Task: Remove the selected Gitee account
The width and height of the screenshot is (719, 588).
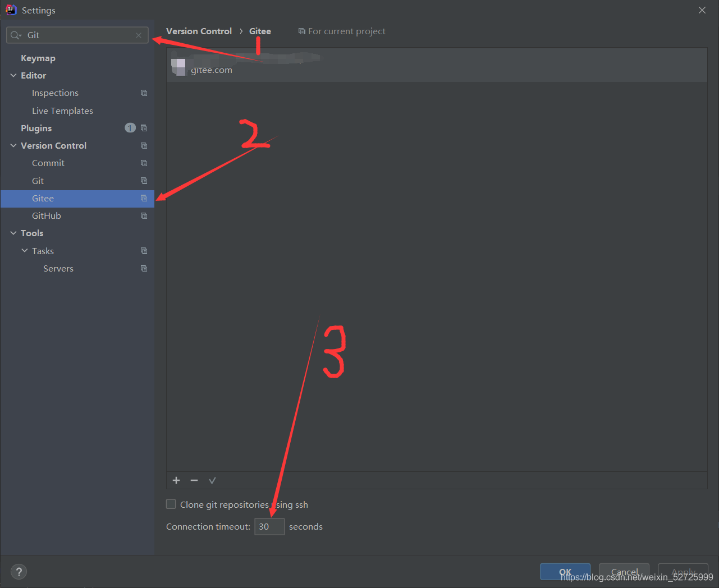Action: click(x=194, y=480)
